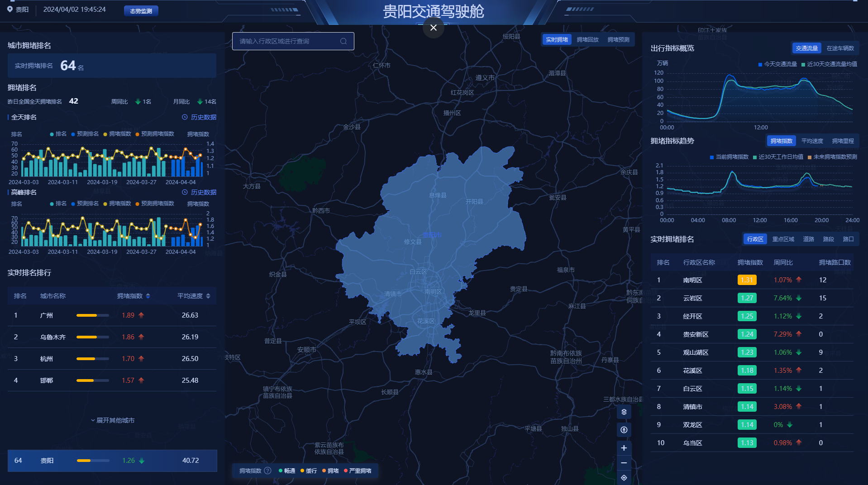Switch to the 在途车辆数 tab

tap(840, 48)
